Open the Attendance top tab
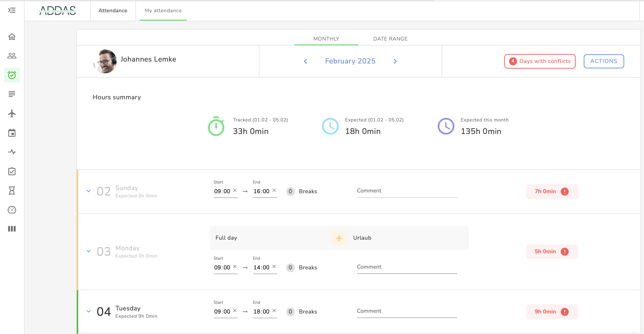 [x=113, y=11]
